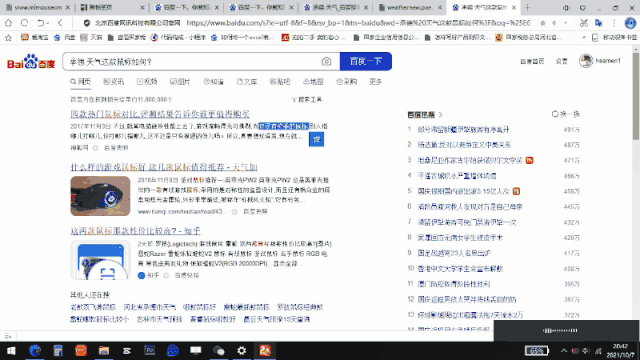This screenshot has width=640, height=360.
Task: Open the 更多 menu
Action: (376, 82)
